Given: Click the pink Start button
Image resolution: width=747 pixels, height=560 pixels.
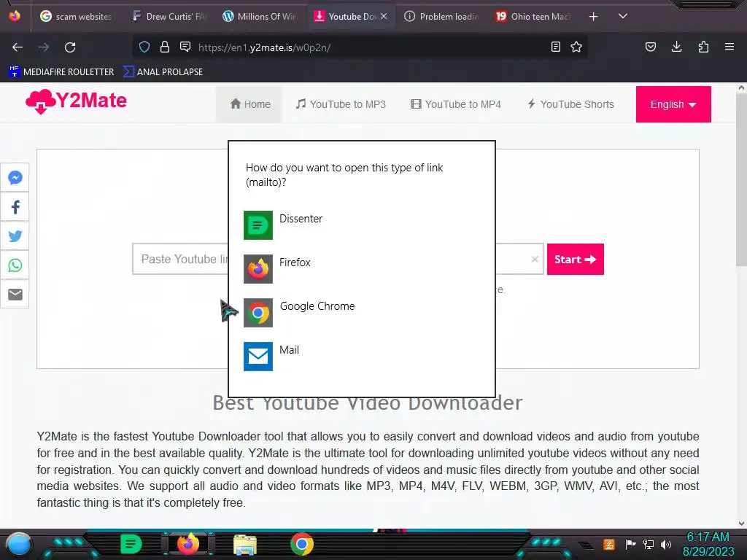Looking at the screenshot, I should pyautogui.click(x=575, y=259).
